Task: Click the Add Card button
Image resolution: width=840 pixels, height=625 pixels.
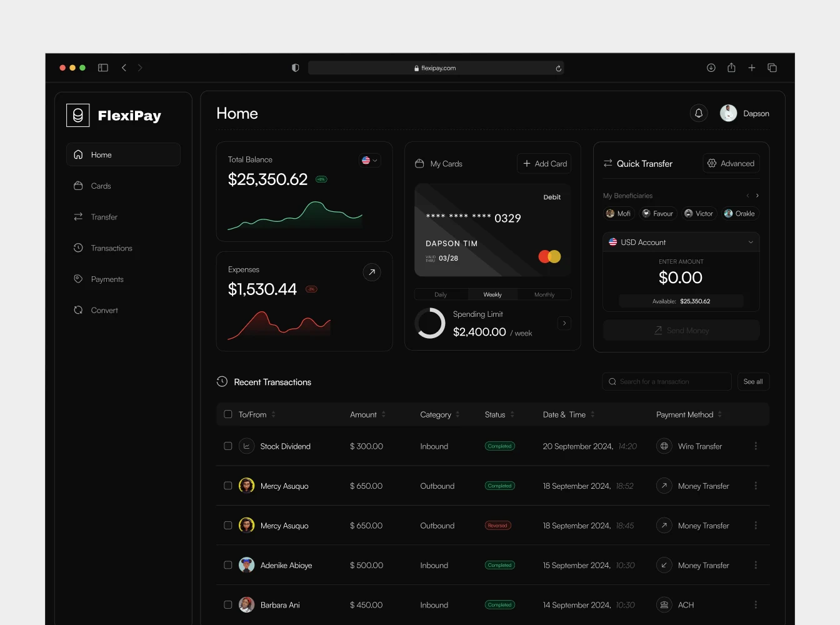Action: (544, 164)
